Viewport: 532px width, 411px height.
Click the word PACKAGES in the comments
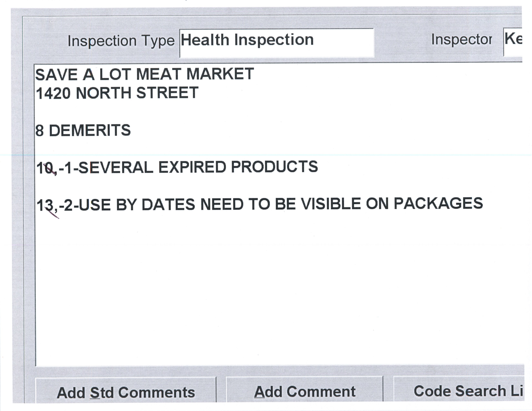point(438,204)
